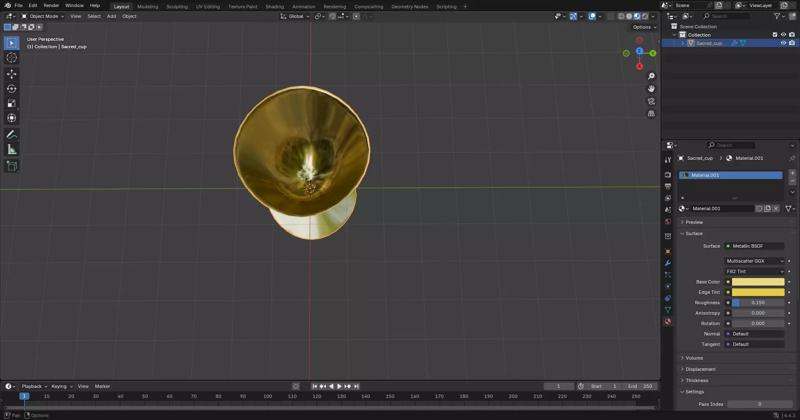800x420 pixels.
Task: Open the Modifiers wrench properties tab
Action: (x=668, y=263)
